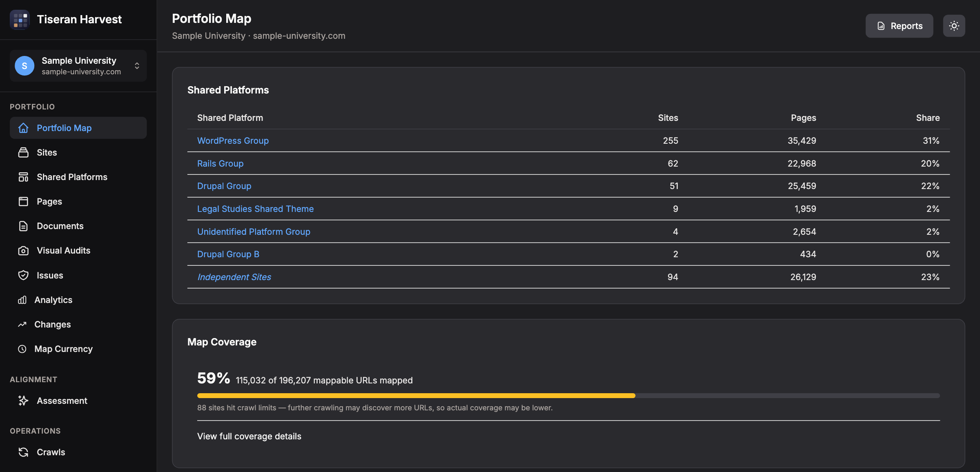Open Analytics sidebar entry
The image size is (980, 472).
[78, 300]
